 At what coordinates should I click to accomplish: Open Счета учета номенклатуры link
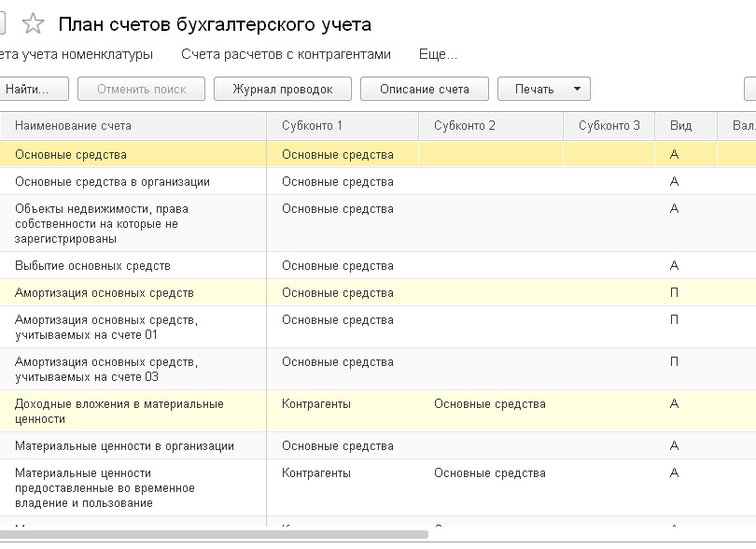click(77, 54)
